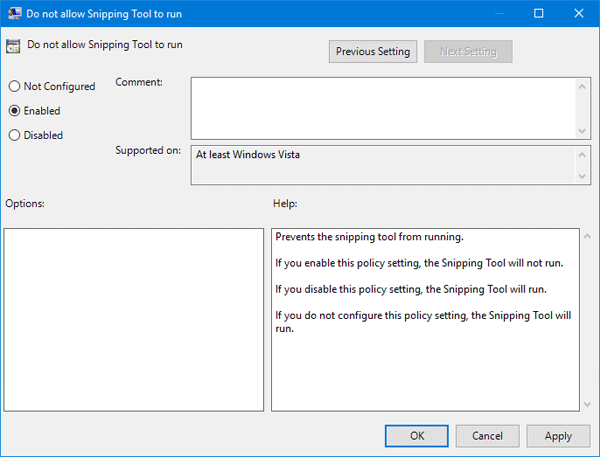Select the Disabled radio button
The width and height of the screenshot is (600, 457).
14,135
